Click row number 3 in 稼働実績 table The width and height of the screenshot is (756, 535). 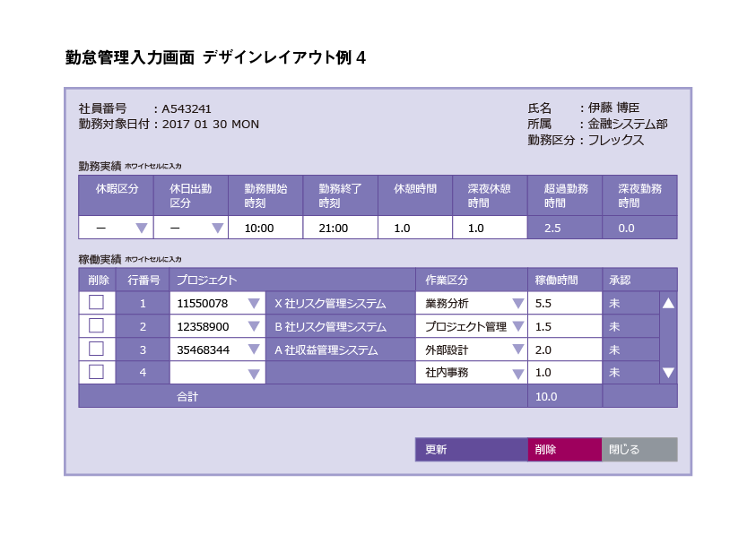pyautogui.click(x=143, y=349)
